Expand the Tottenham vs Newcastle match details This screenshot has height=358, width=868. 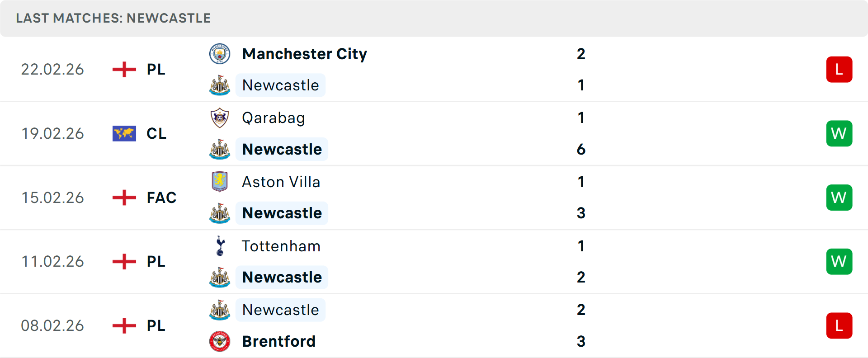tap(434, 261)
